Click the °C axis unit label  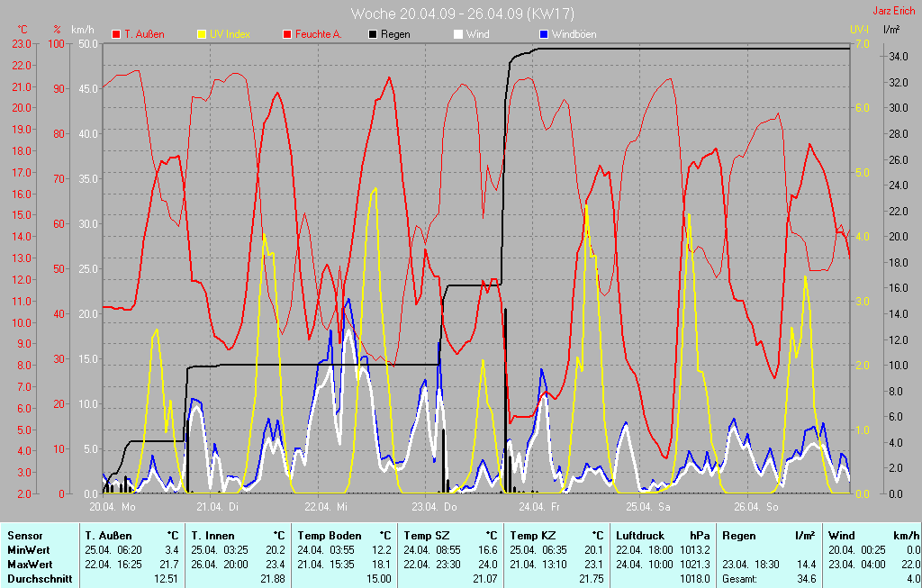[x=22, y=30]
